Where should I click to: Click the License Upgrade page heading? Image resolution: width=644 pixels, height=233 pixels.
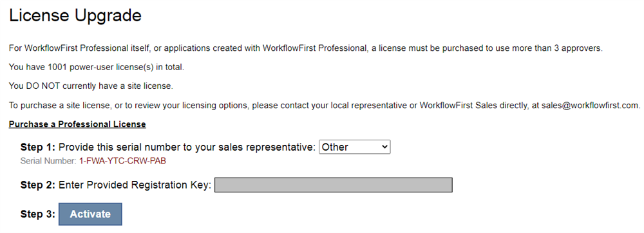[x=75, y=15]
